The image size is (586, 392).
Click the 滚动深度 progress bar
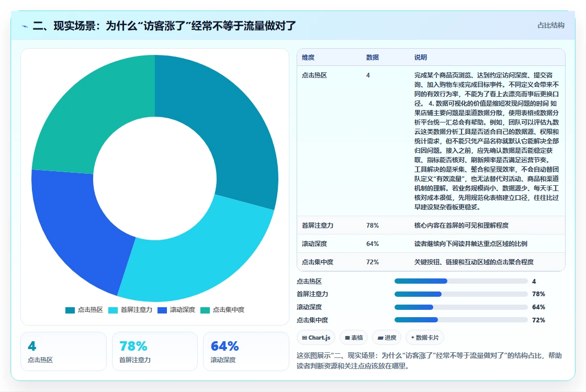point(461,307)
